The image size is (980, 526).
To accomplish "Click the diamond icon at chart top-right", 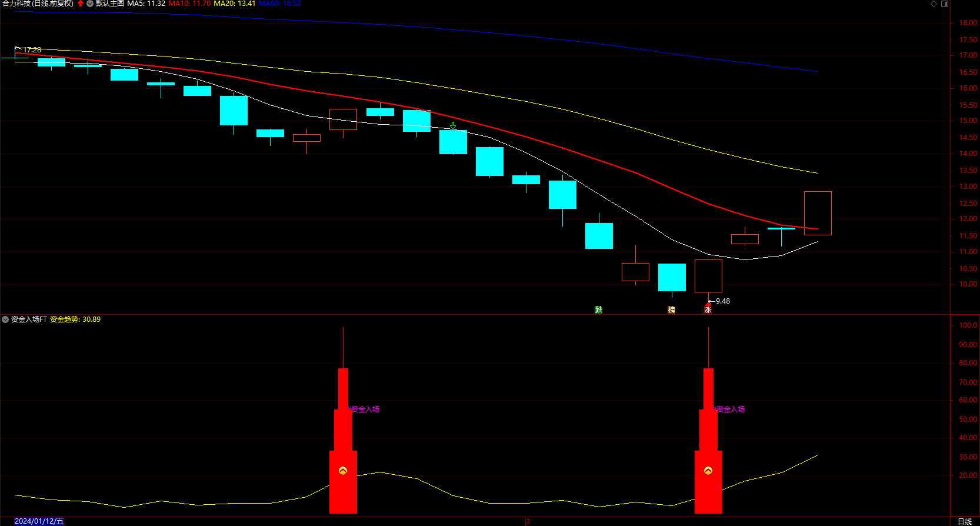I will point(934,4).
